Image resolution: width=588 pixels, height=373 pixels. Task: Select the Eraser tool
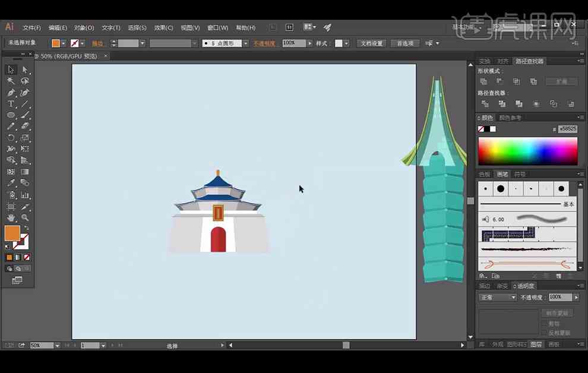25,127
